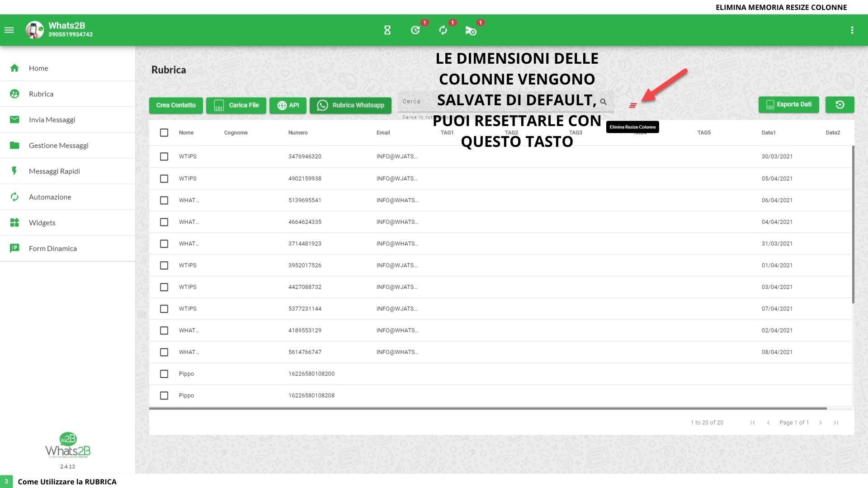This screenshot has height=488, width=868.
Task: Sort by the Cognome column header
Action: click(x=236, y=132)
